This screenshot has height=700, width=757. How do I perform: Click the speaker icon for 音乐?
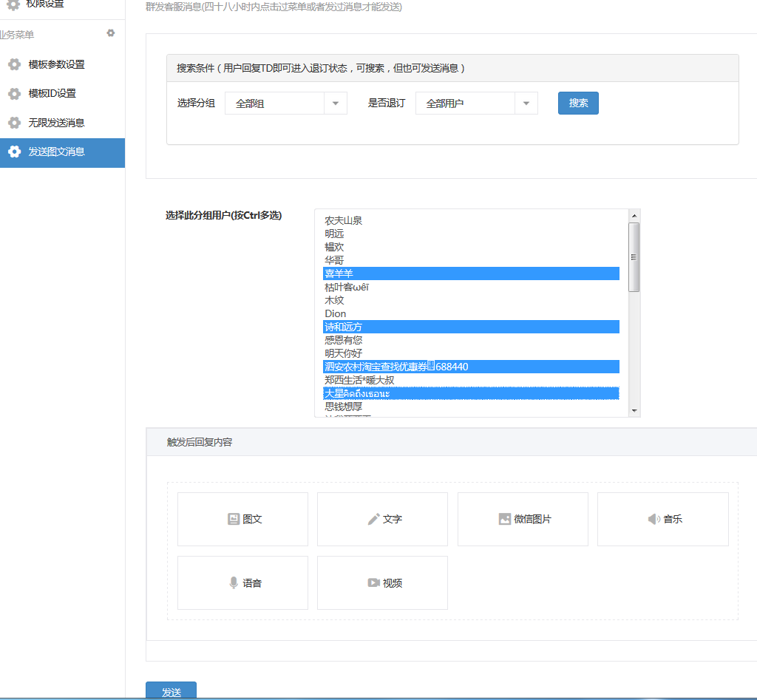pos(654,519)
